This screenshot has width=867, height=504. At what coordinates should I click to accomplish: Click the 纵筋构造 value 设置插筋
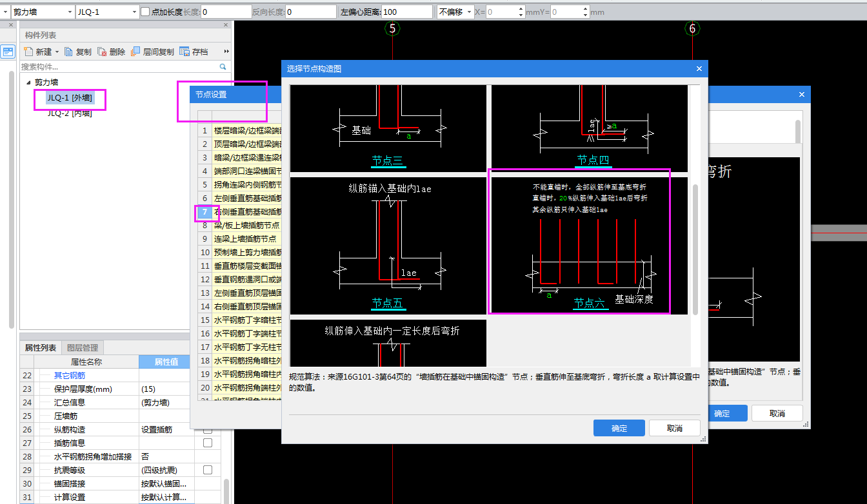(x=164, y=429)
